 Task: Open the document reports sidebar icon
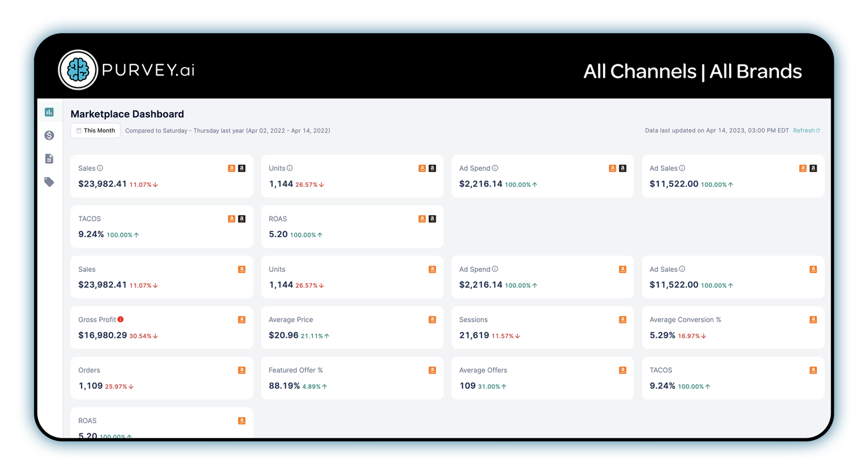49,159
